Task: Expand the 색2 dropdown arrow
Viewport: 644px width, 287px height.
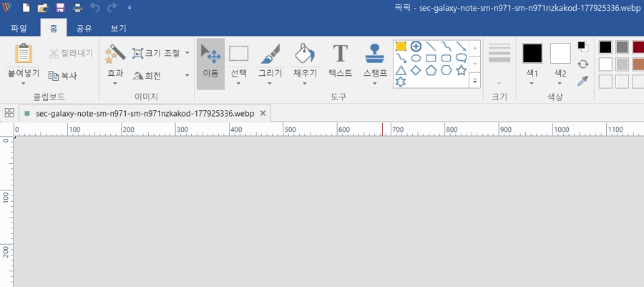Action: tap(560, 83)
